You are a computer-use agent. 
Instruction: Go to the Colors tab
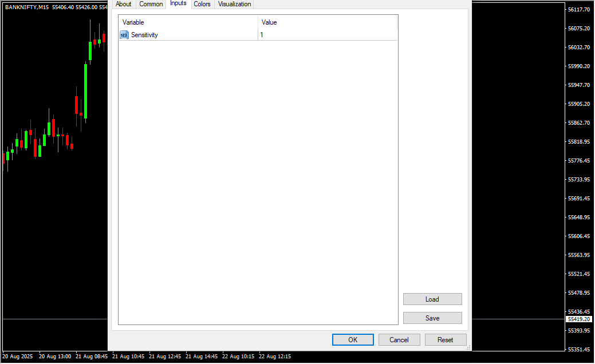click(202, 4)
